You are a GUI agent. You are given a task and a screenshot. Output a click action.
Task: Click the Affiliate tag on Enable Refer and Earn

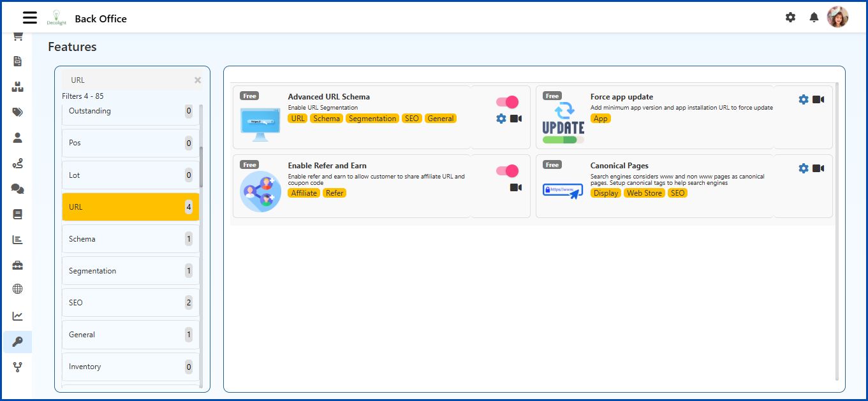point(304,193)
